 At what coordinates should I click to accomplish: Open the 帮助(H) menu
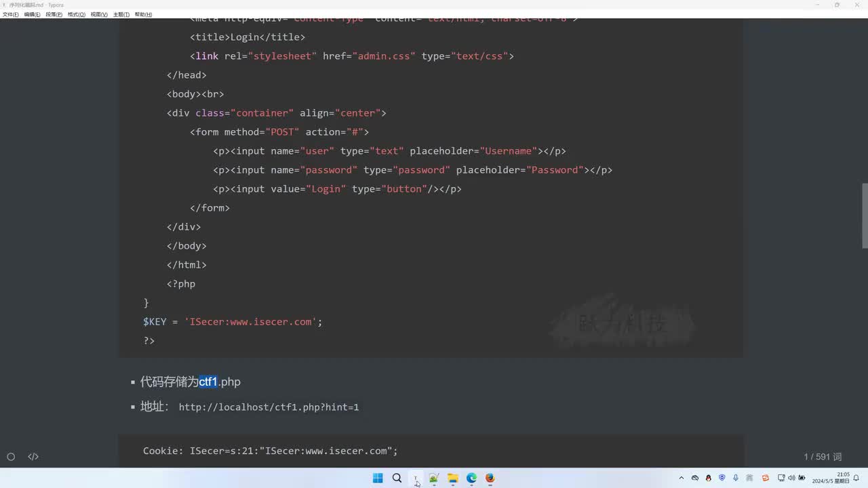click(x=143, y=14)
